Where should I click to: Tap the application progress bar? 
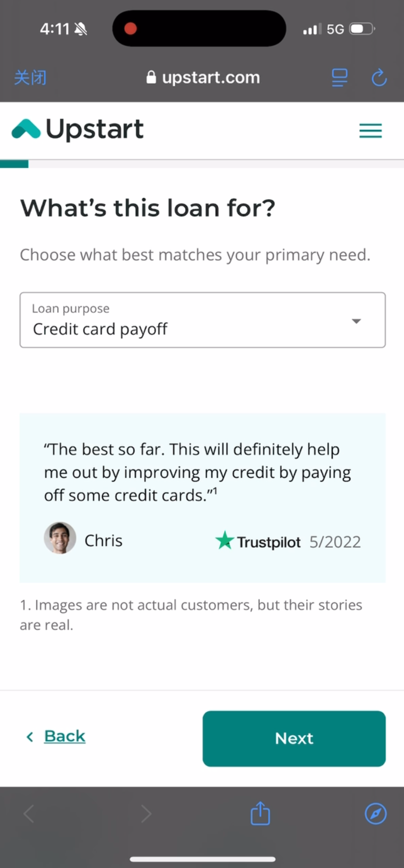point(202,164)
